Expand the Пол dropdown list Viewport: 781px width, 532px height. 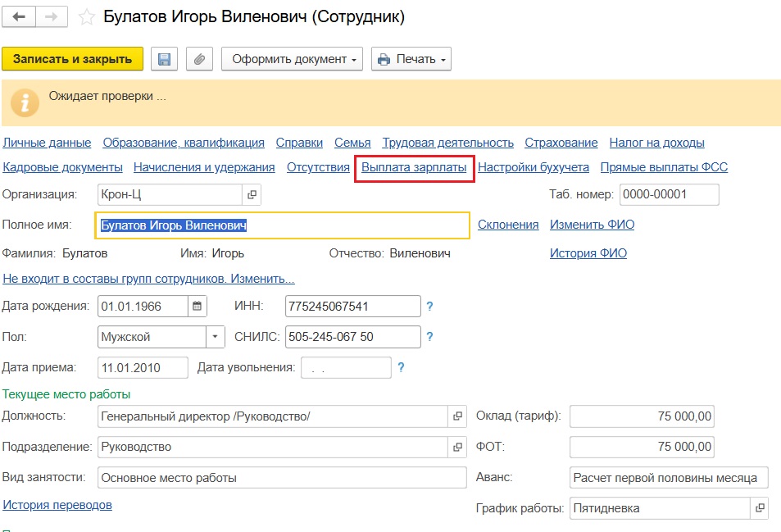[x=215, y=336]
